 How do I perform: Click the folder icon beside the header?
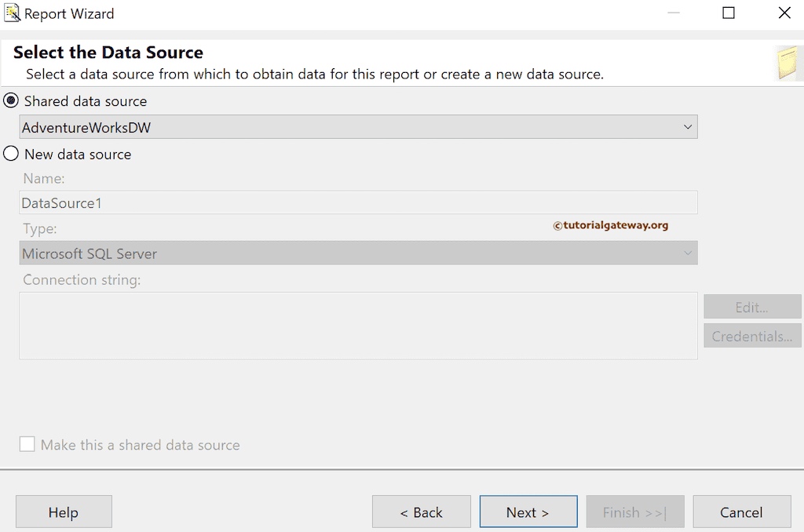click(x=789, y=63)
